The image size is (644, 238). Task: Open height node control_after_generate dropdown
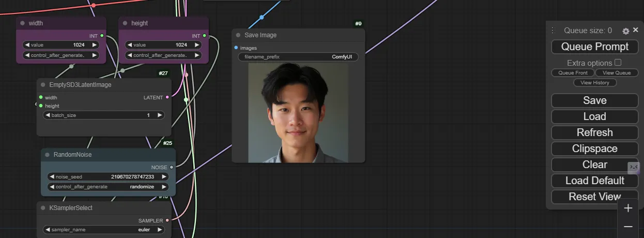click(x=163, y=55)
